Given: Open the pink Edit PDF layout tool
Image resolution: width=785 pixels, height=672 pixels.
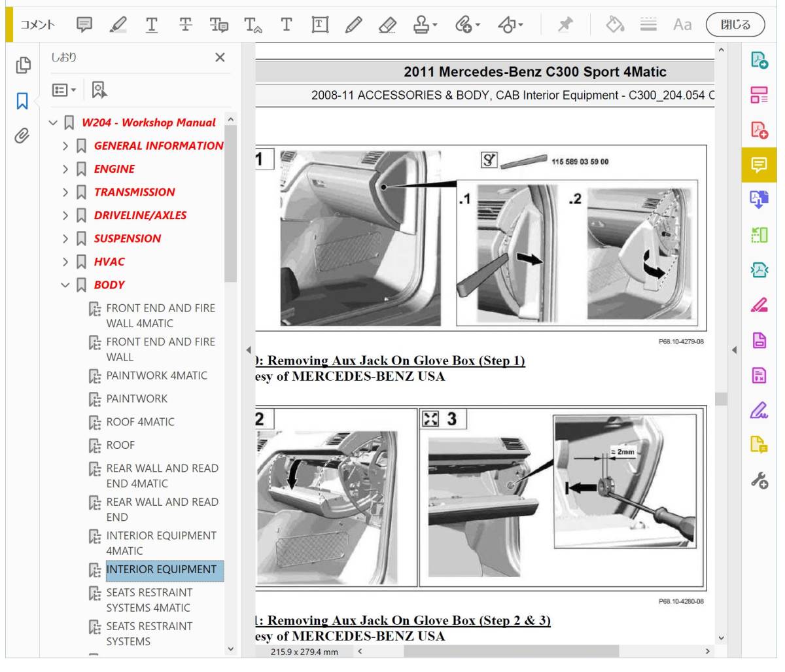Looking at the screenshot, I should [x=759, y=95].
